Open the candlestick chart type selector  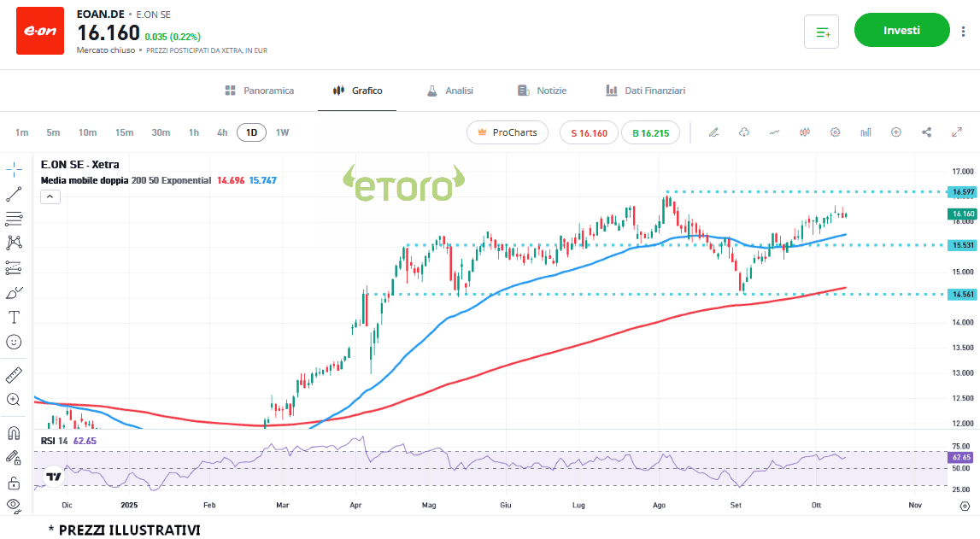[x=804, y=132]
